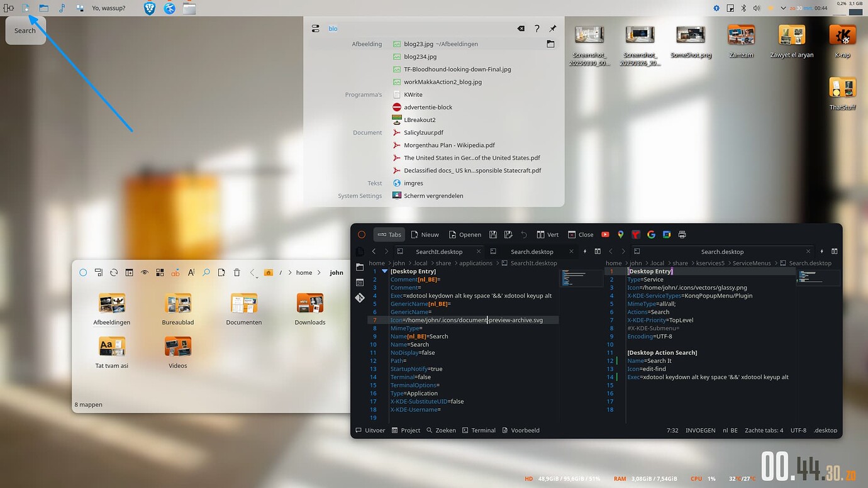Click the trash icon in Dolphin toolbar
Image resolution: width=868 pixels, height=488 pixels.
tap(237, 272)
